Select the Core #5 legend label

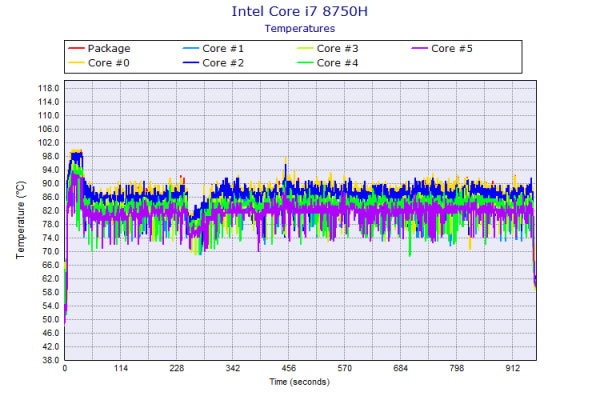coord(452,49)
